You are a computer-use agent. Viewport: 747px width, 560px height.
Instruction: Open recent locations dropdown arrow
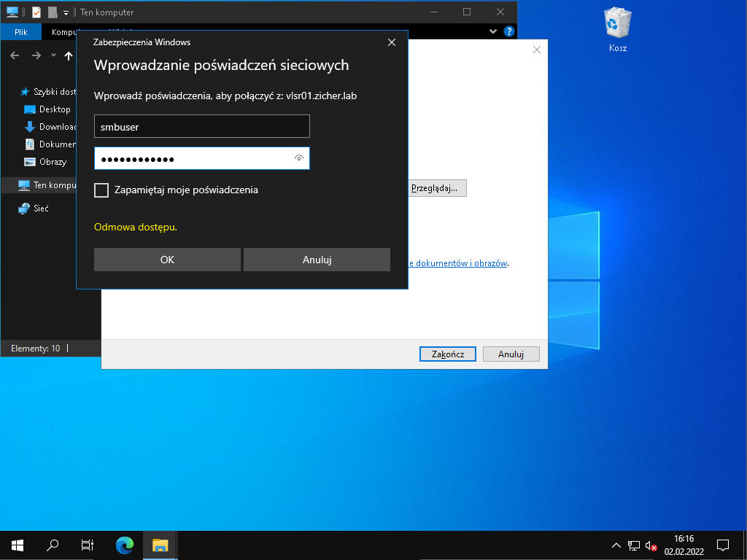[53, 55]
